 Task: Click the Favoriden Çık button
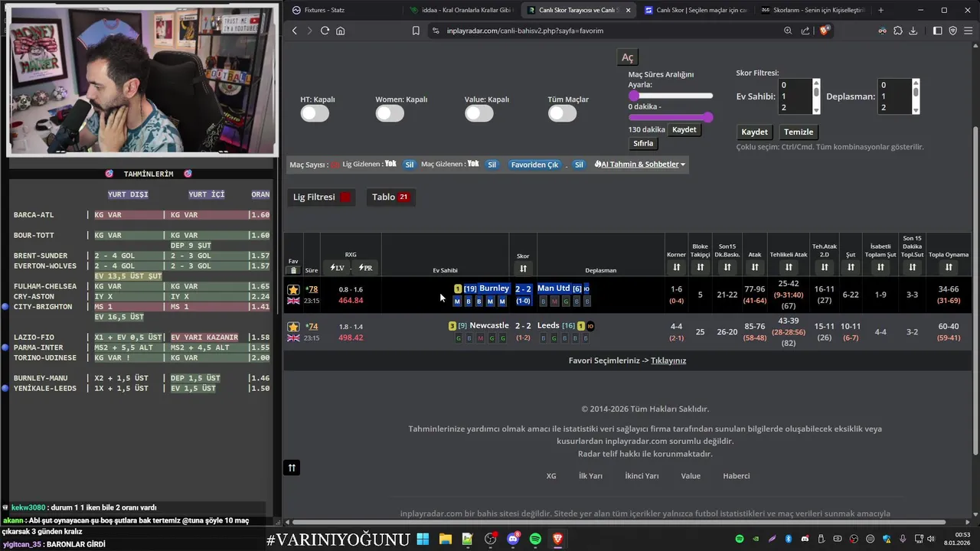tap(534, 165)
